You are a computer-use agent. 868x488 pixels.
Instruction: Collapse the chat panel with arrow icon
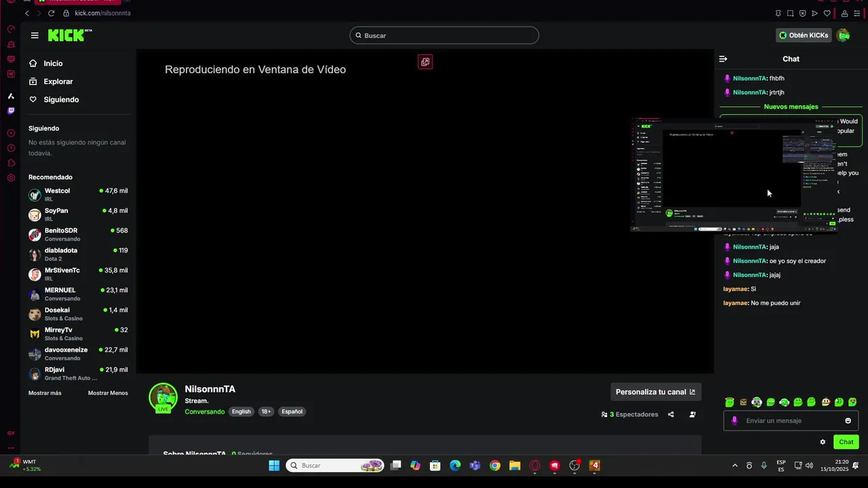[723, 59]
